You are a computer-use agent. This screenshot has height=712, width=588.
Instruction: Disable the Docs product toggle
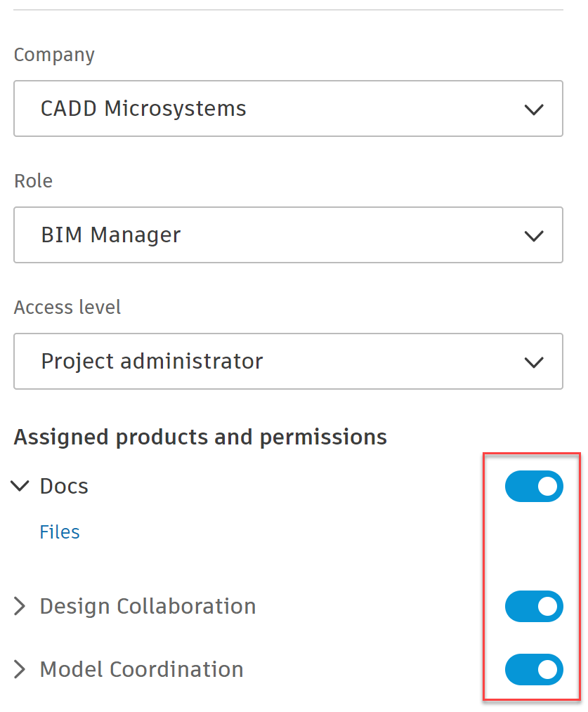[x=534, y=486]
